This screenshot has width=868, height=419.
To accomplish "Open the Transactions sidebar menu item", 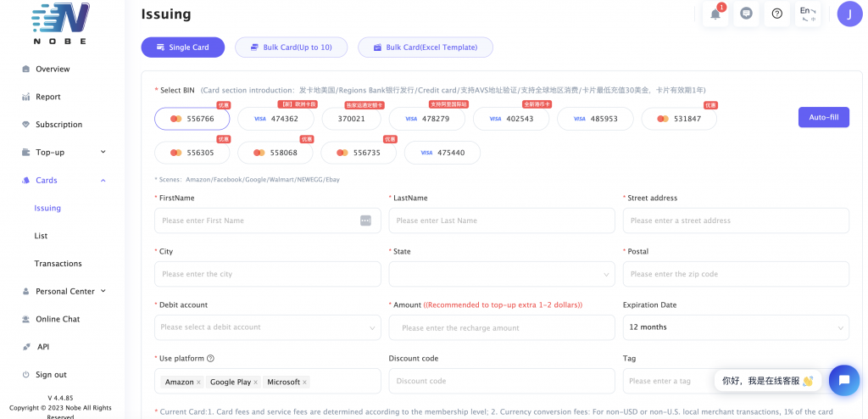I will coord(58,264).
